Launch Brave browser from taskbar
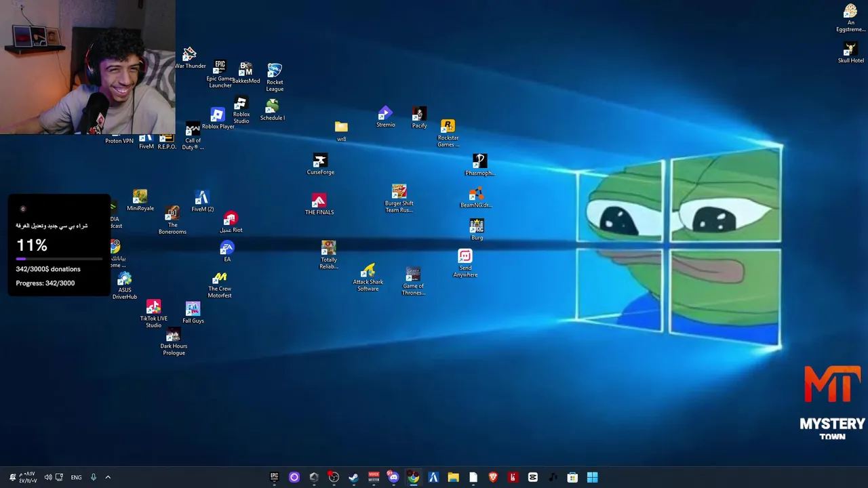 [493, 477]
